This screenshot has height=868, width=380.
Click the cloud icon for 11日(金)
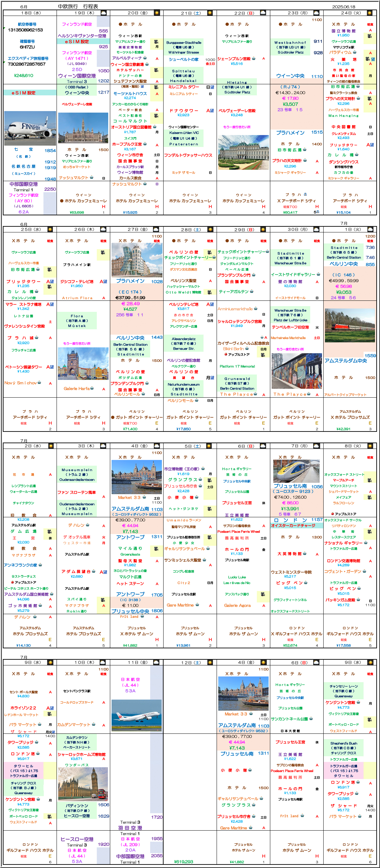tap(157, 662)
